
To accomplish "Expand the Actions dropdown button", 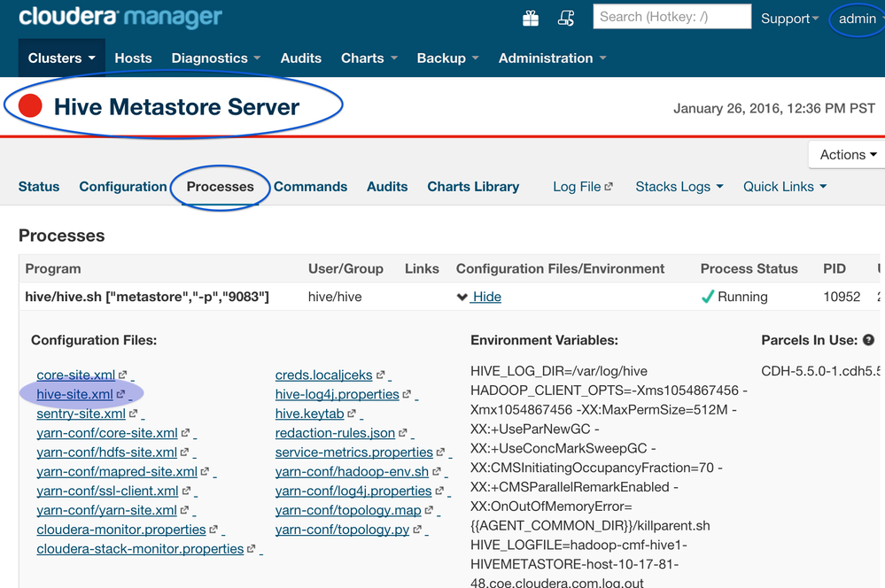I will pyautogui.click(x=848, y=154).
